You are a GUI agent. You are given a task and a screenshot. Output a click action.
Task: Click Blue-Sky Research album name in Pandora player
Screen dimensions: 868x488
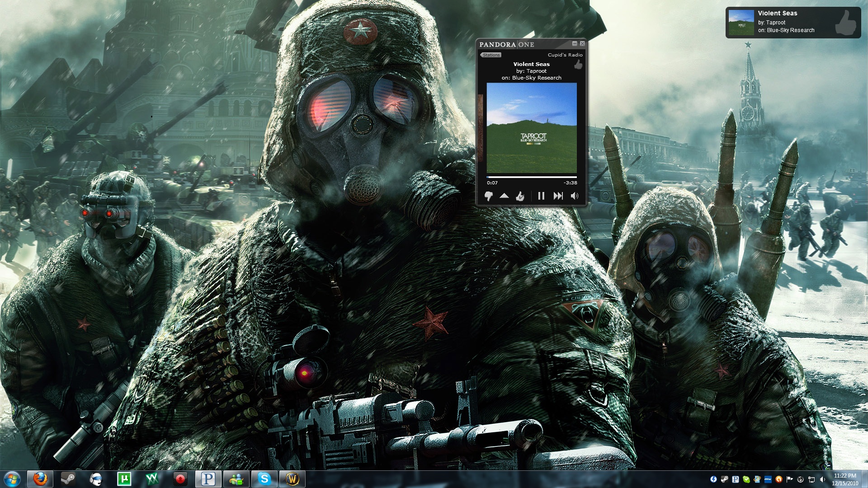[x=537, y=78]
